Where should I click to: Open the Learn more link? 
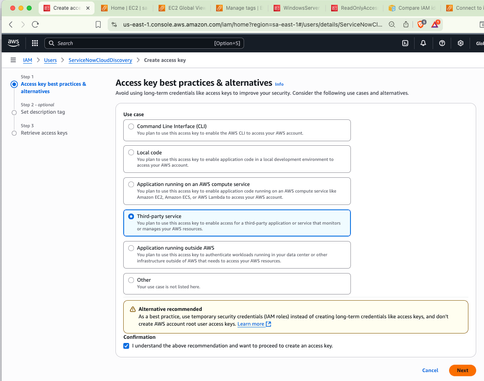(x=251, y=324)
